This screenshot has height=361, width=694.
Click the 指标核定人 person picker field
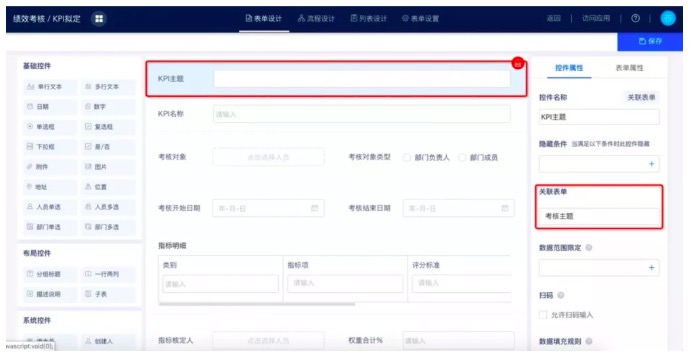point(268,341)
